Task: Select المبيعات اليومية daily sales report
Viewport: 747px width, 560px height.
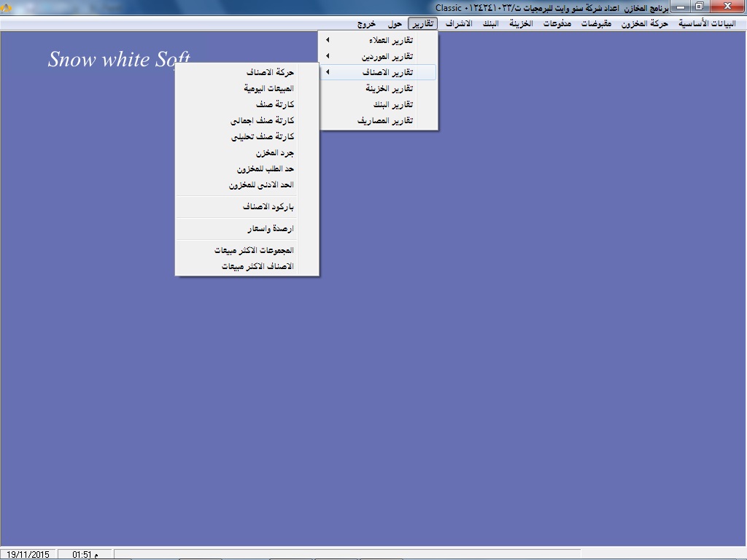Action: coord(268,88)
